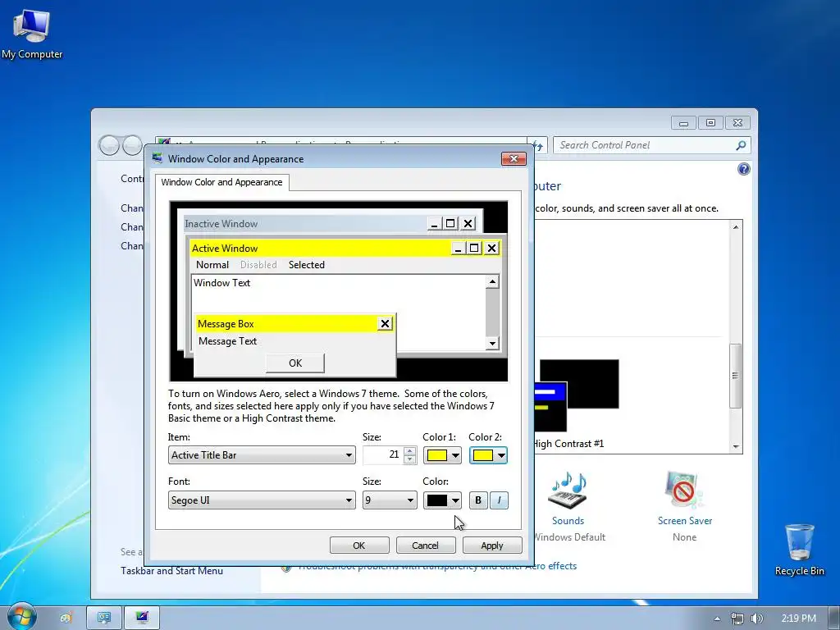Expand the Color 1 dropdown arrow
This screenshot has height=630, width=840.
pos(455,455)
